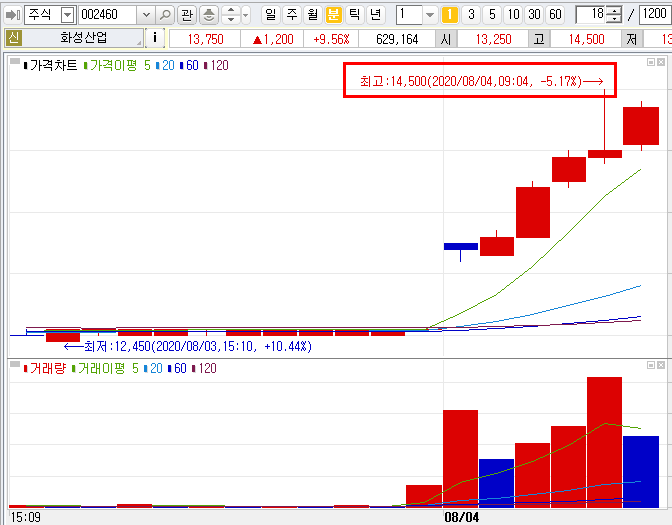Viewport: 672px width, 525px height.
Task: Click the total count field showing 1200
Action: 655,15
